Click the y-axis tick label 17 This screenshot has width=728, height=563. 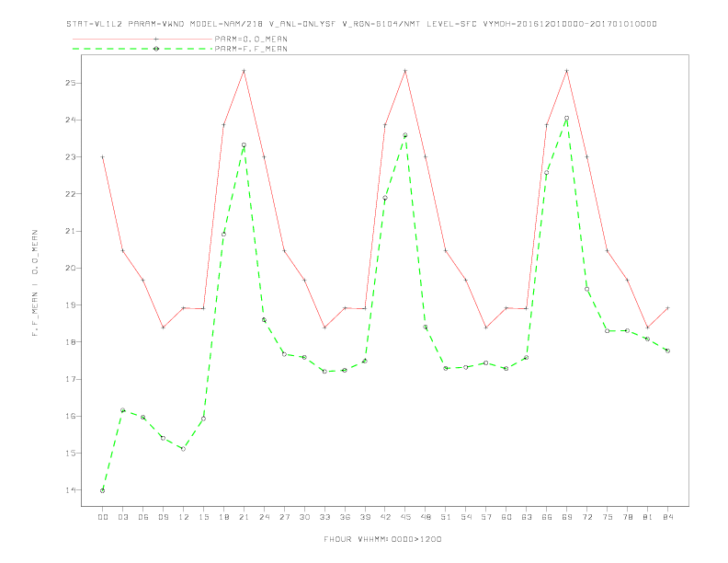tap(71, 379)
